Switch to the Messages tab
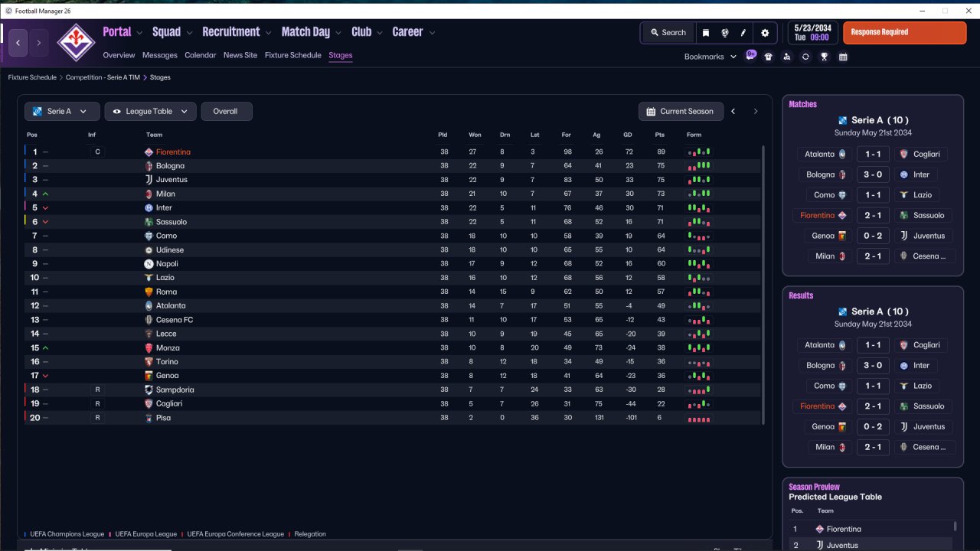 point(159,55)
